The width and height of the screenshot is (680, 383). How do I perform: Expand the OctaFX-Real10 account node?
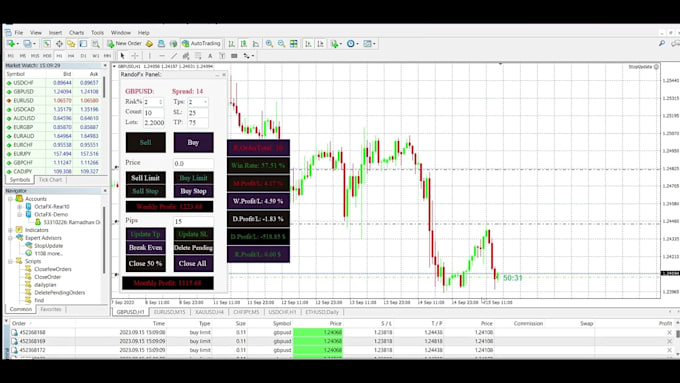tap(20, 206)
